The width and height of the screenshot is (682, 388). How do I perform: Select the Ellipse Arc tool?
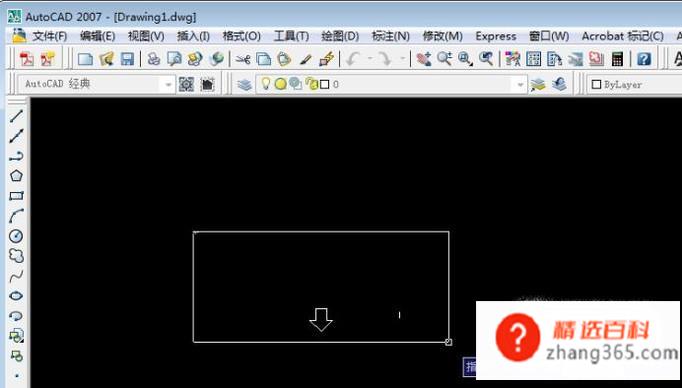click(16, 316)
